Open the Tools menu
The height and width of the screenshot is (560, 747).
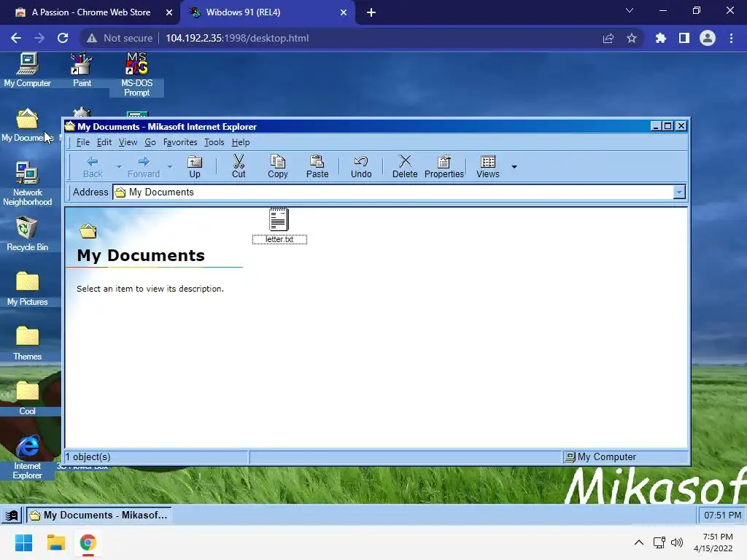click(214, 142)
